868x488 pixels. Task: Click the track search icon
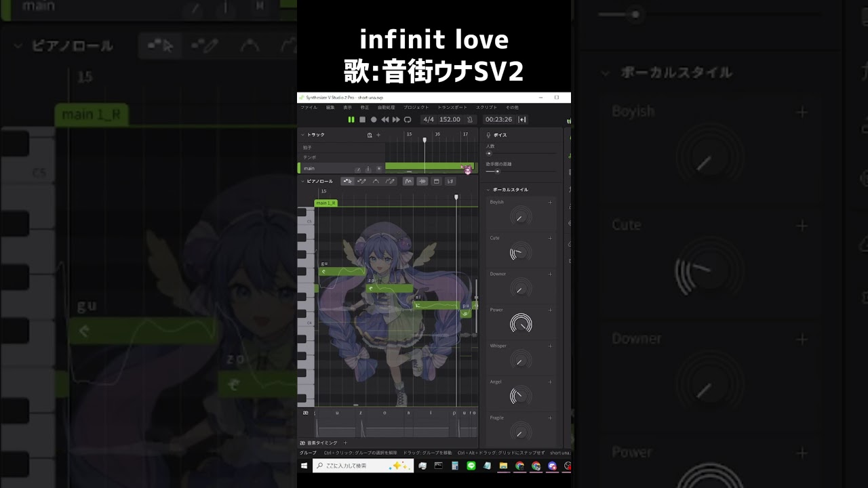click(x=370, y=135)
